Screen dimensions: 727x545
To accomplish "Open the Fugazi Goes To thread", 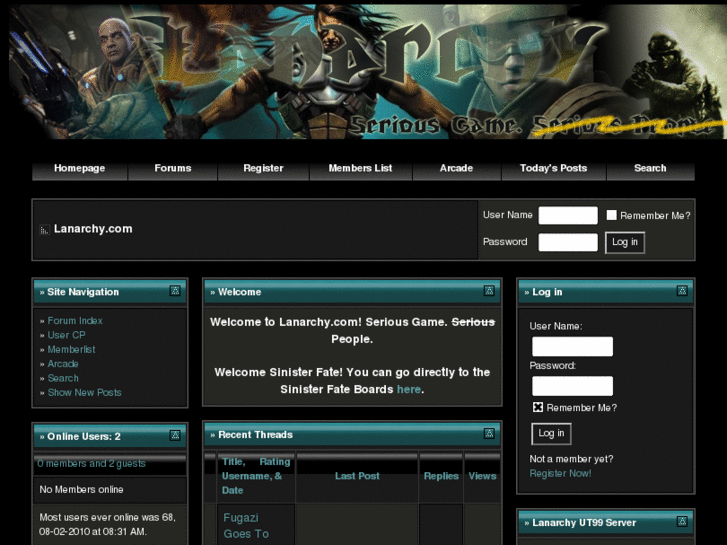I will [x=246, y=526].
